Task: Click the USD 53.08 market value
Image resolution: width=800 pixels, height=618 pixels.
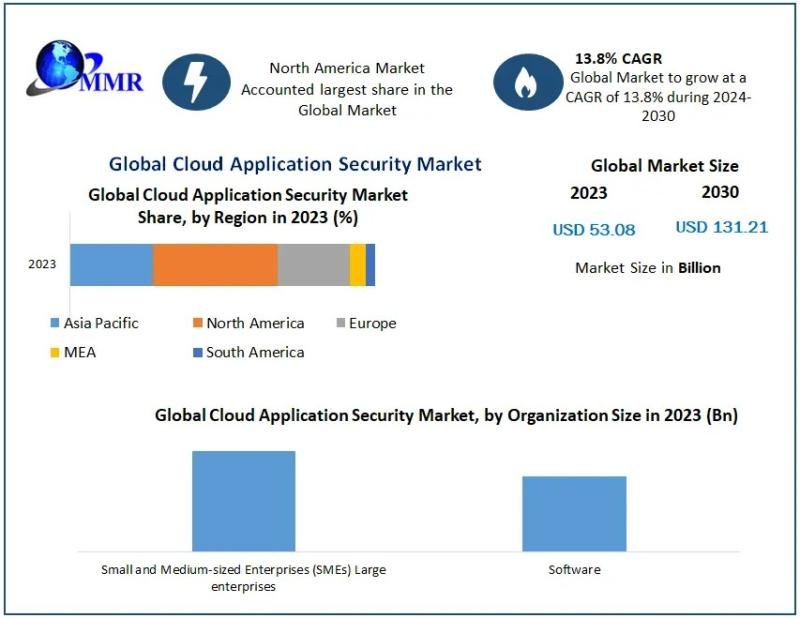Action: pyautogui.click(x=594, y=230)
